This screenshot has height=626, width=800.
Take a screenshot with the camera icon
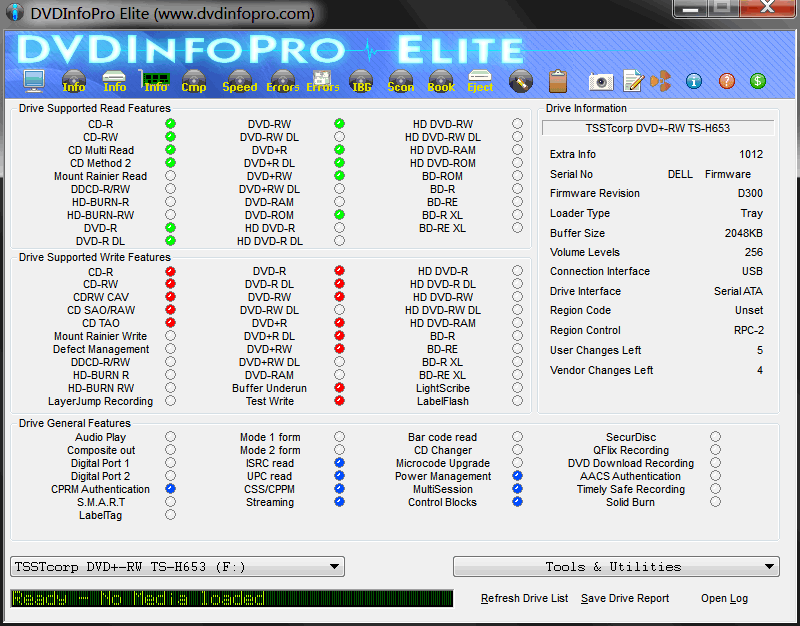coord(601,82)
